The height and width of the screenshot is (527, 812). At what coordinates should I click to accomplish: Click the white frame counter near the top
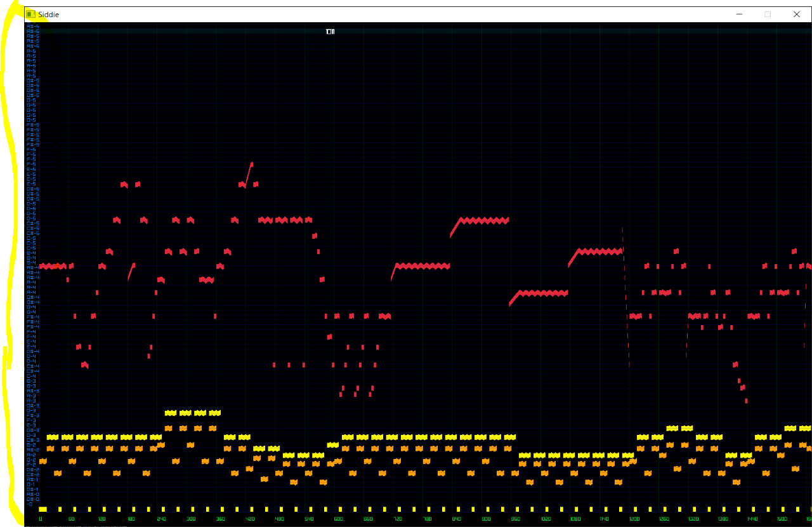click(330, 31)
